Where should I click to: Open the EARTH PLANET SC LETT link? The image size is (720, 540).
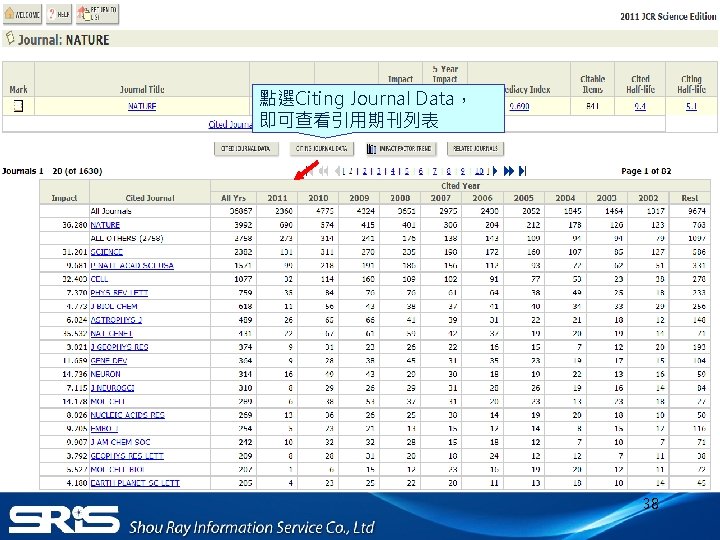[x=135, y=483]
